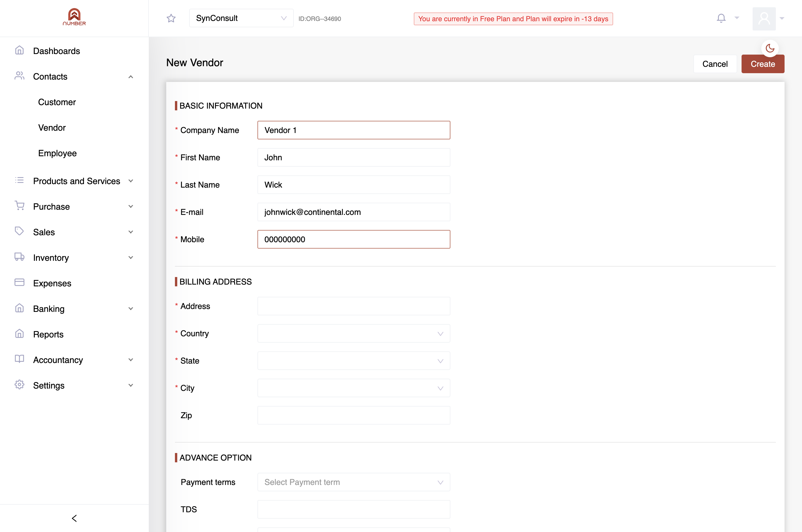The width and height of the screenshot is (802, 532).
Task: Open dropdown arrow next to notification bell
Action: click(737, 18)
